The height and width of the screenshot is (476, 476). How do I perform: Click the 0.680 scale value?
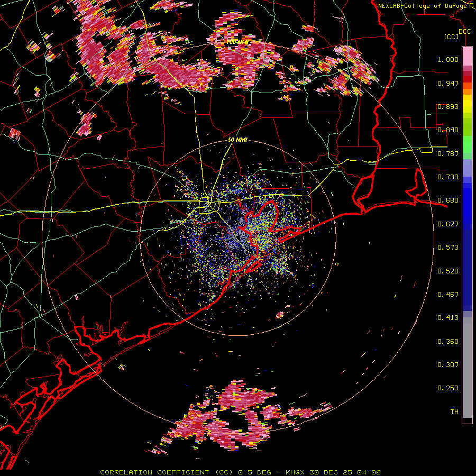point(448,200)
